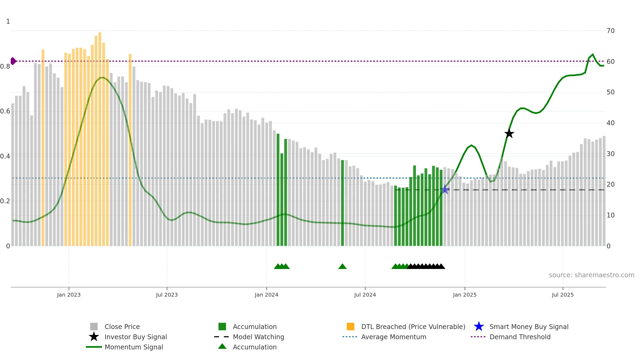Click the blue Smart Money star on chart
644x362 pixels.
pos(445,190)
